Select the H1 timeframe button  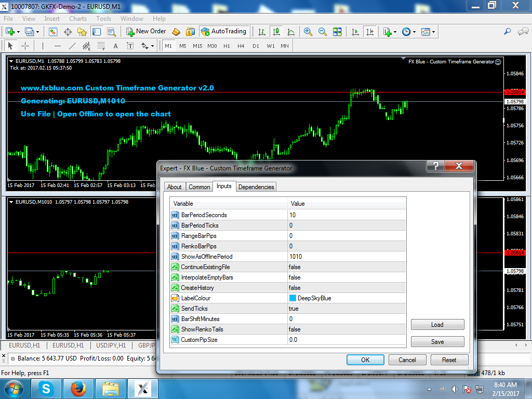227,46
